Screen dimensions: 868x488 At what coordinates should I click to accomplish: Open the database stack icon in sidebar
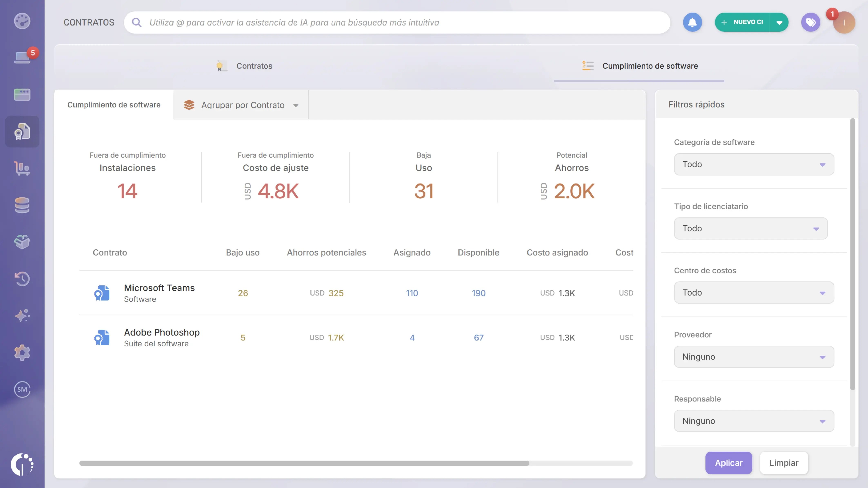22,205
